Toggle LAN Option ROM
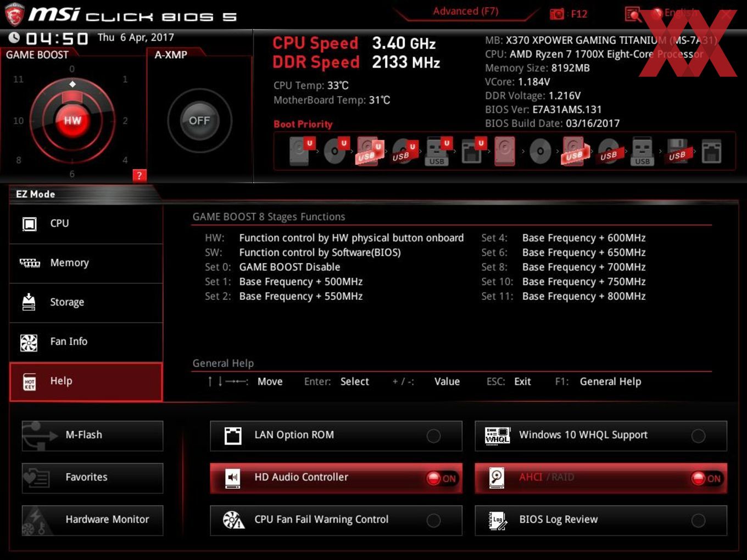Viewport: 747px width, 560px height. coord(434,436)
